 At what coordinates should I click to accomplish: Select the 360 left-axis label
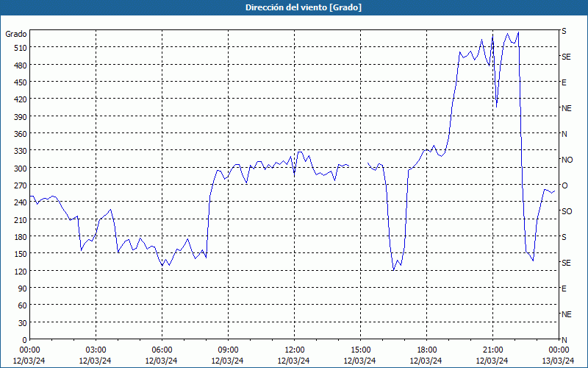pyautogui.click(x=21, y=134)
